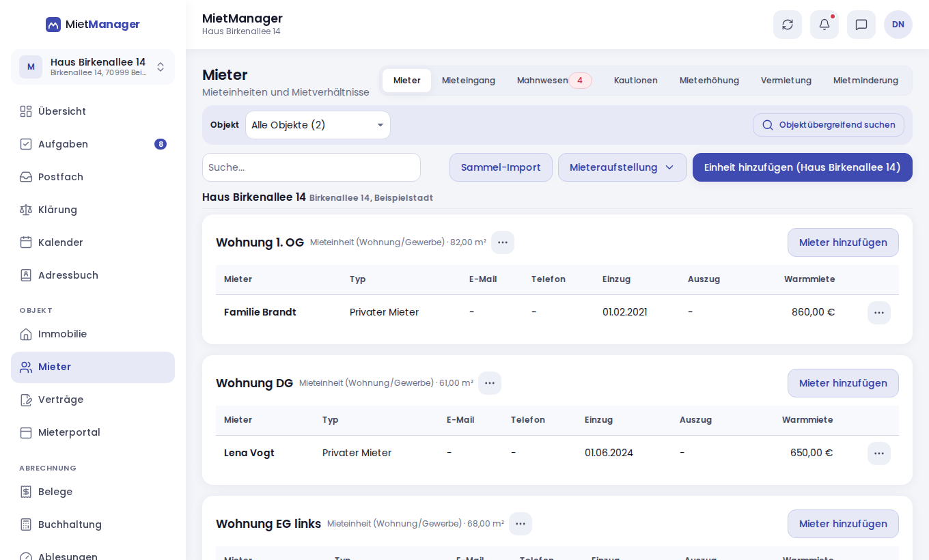The image size is (929, 560).
Task: Click the Lena Vogt tenant name
Action: click(249, 453)
